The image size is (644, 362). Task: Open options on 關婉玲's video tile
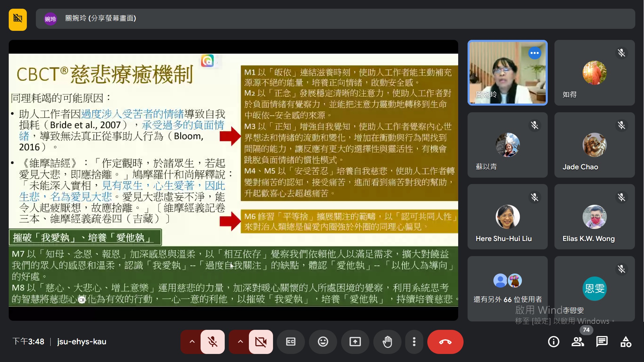(x=534, y=53)
